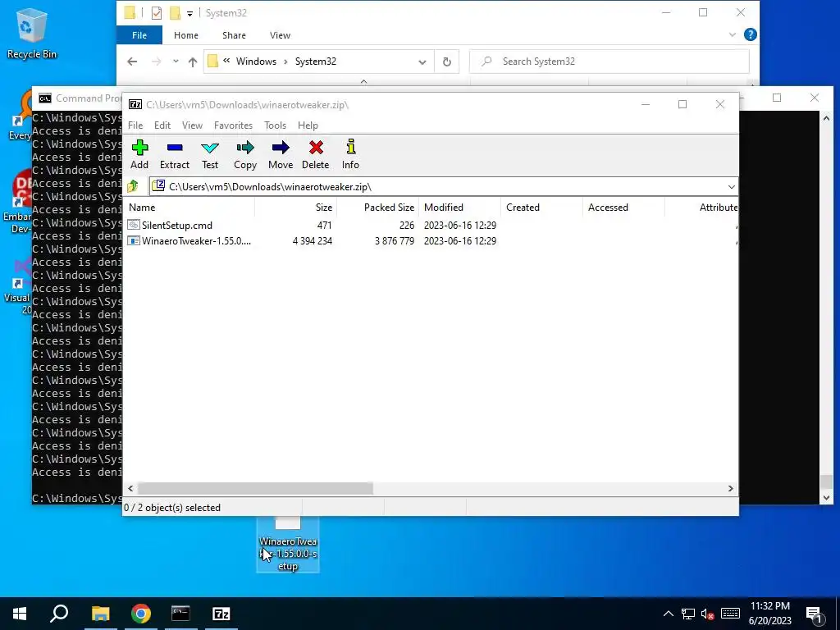Screen dimensions: 840x630
Task: Open the Favorites menu
Action: tap(233, 126)
